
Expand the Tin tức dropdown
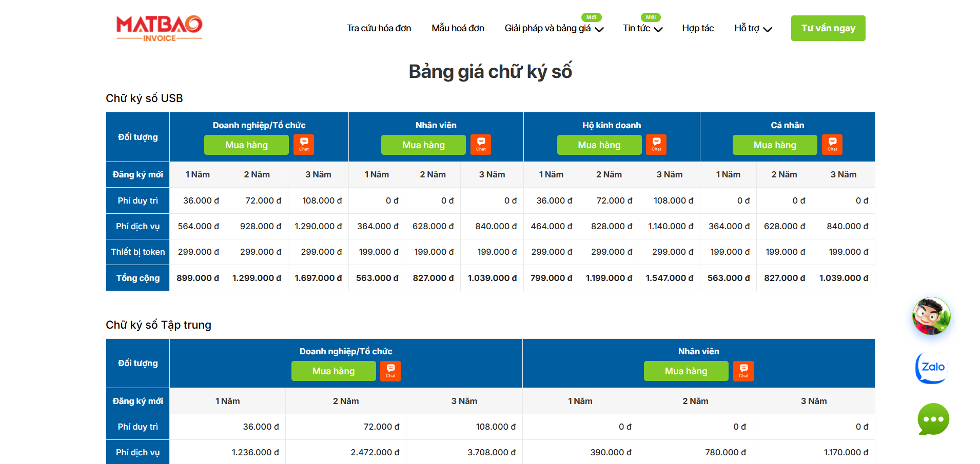(x=642, y=29)
